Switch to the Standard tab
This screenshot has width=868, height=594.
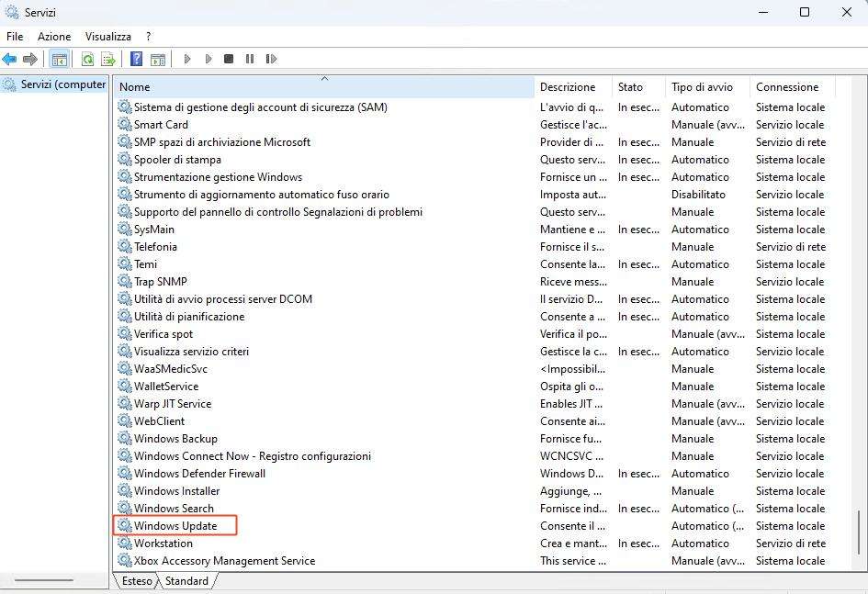pyautogui.click(x=186, y=581)
